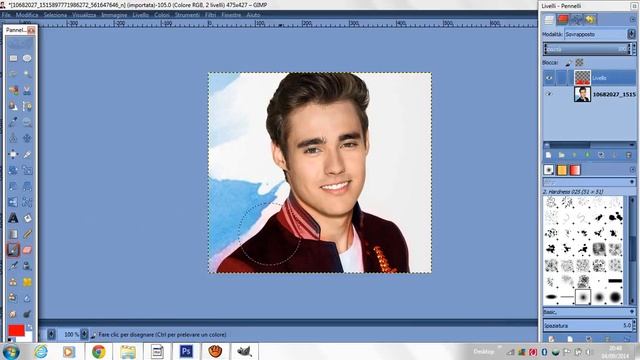Select the Color Picker tool

click(x=13, y=122)
